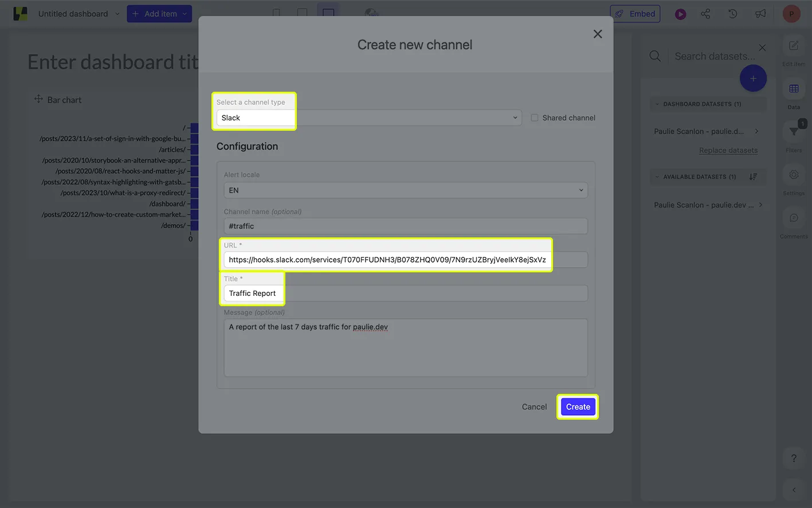The image size is (812, 508).
Task: Click the /dashboard/ bar chart label
Action: [x=167, y=204]
